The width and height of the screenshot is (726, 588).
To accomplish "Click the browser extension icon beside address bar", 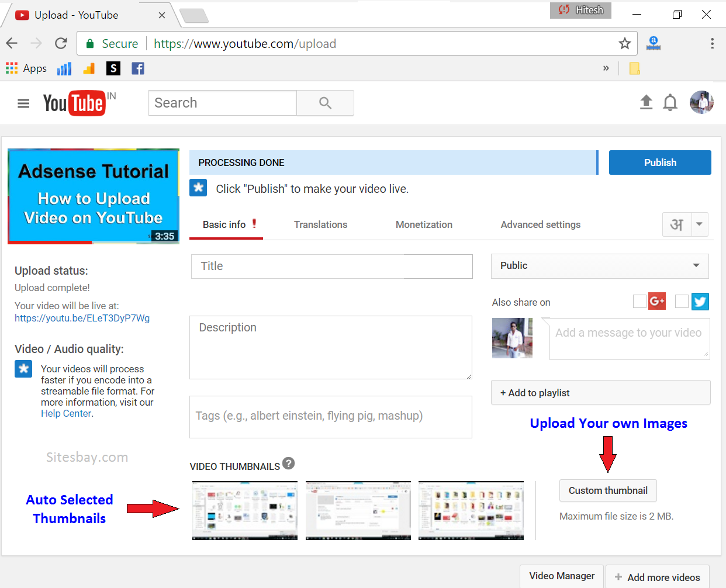I will click(x=654, y=43).
